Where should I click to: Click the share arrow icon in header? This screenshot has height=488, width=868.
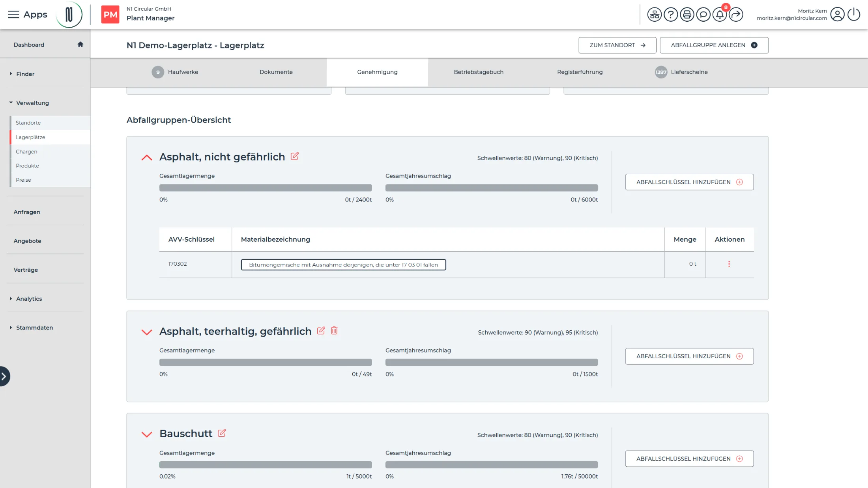(x=736, y=15)
